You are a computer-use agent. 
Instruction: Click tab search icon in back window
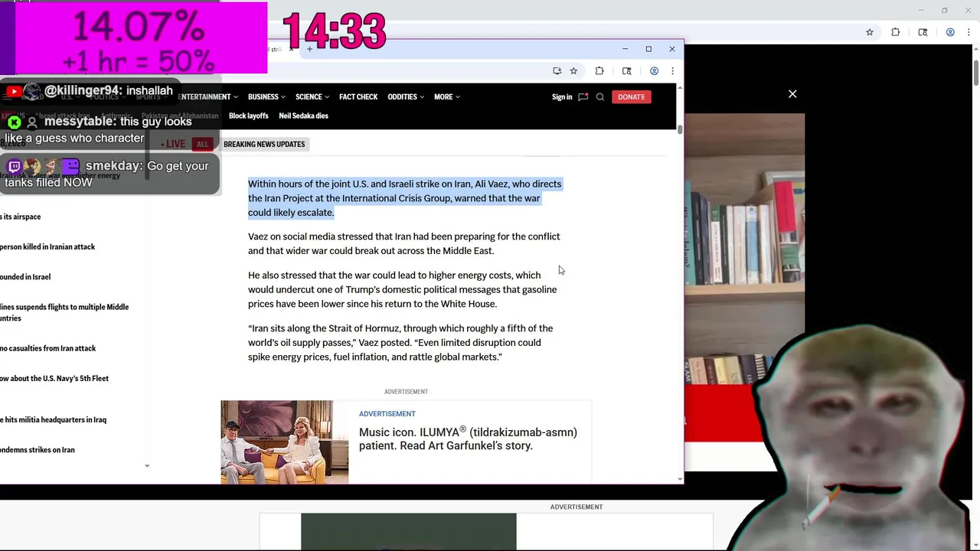pos(923,32)
